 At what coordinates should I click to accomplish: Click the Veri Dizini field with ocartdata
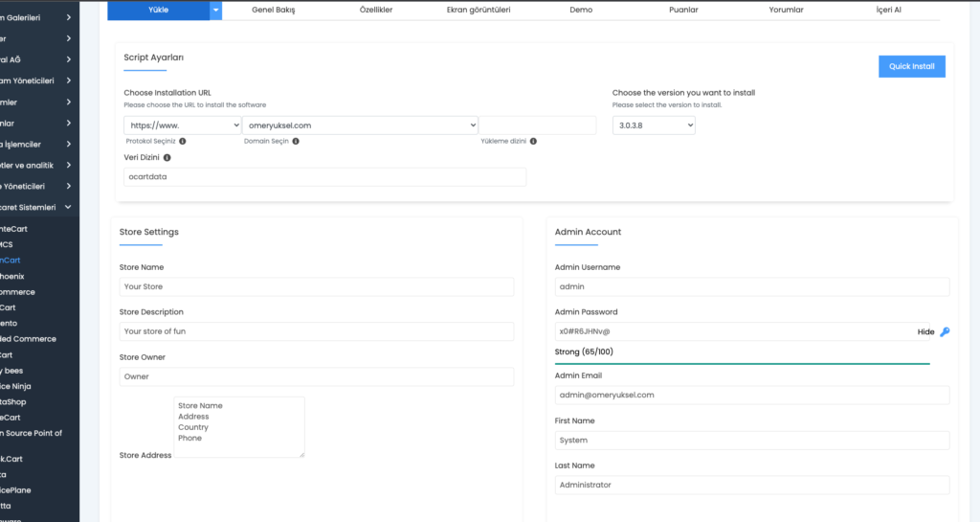325,177
